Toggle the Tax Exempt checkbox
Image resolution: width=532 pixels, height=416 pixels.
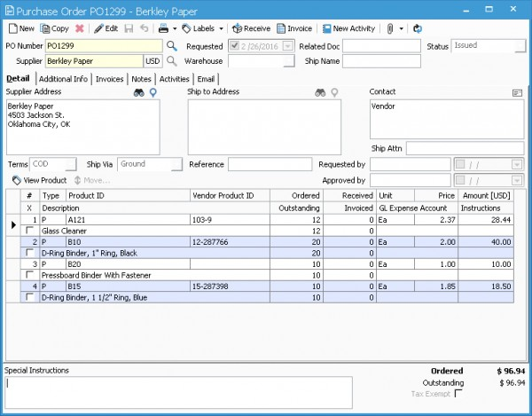tap(458, 394)
